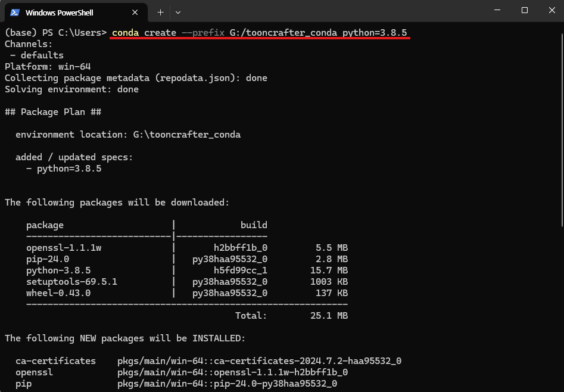The width and height of the screenshot is (564, 392).
Task: Click 'Platform: win-64' line
Action: 48,67
